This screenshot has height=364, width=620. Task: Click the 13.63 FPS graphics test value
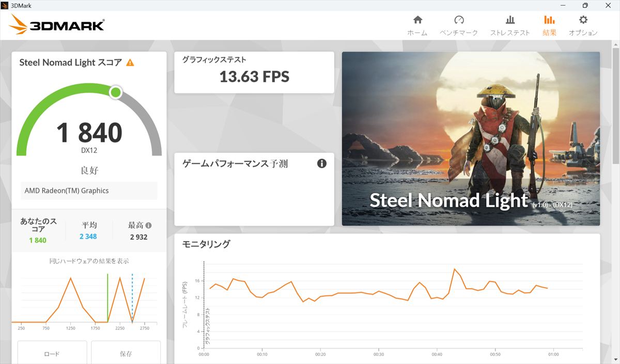point(254,77)
